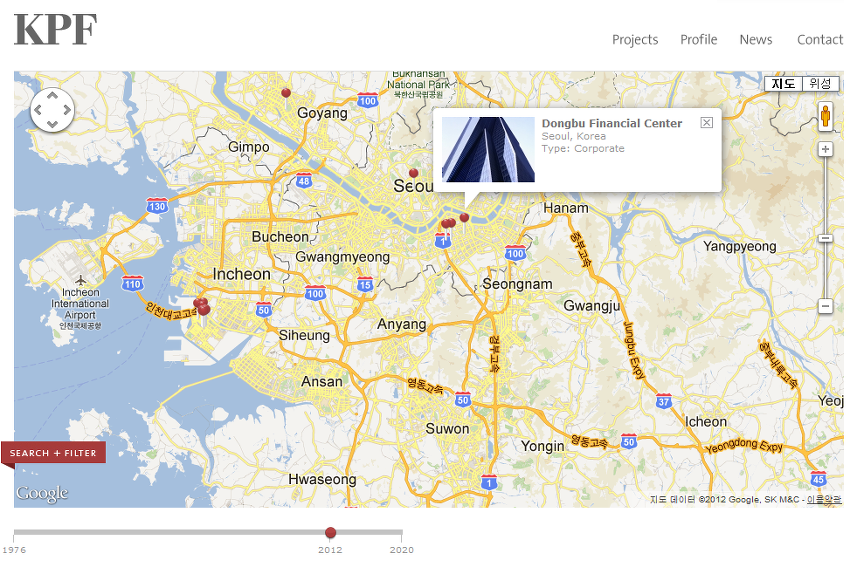The height and width of the screenshot is (567, 850).
Task: Open the Profile menu
Action: [698, 40]
